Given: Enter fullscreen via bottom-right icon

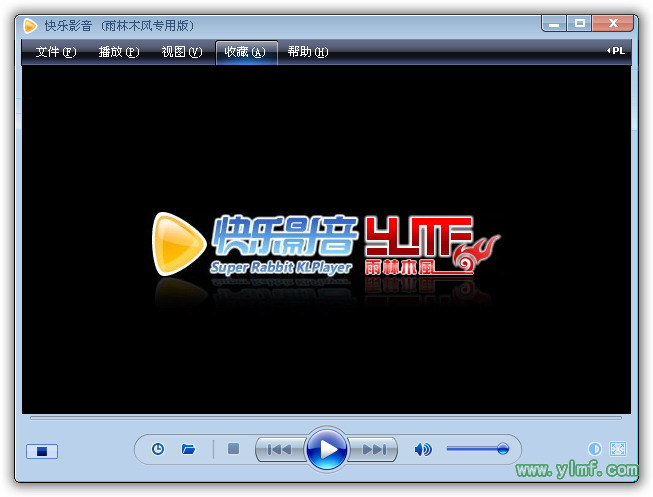Looking at the screenshot, I should 618,449.
